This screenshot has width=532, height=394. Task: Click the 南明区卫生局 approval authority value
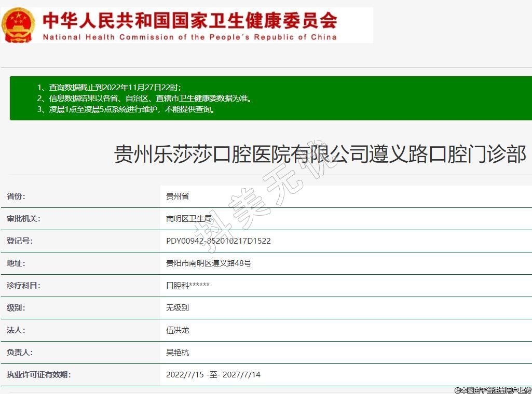pos(189,219)
